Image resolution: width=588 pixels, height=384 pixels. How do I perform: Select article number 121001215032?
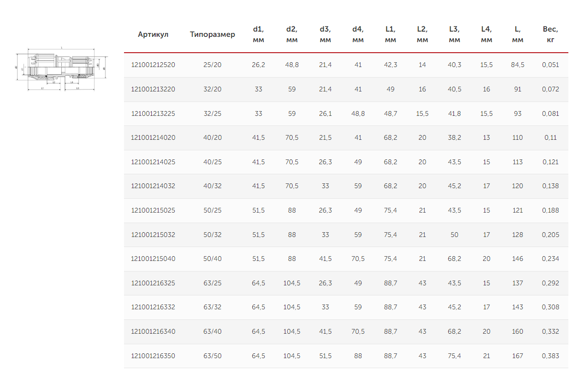[153, 235]
